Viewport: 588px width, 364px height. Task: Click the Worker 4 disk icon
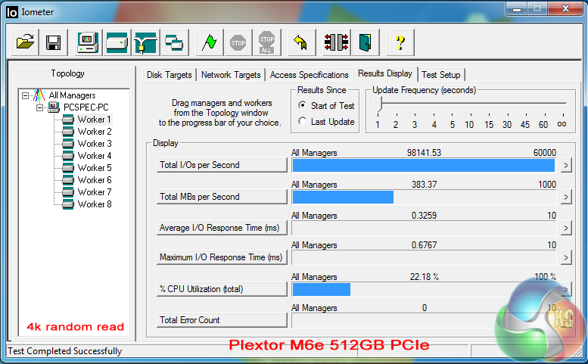68,156
